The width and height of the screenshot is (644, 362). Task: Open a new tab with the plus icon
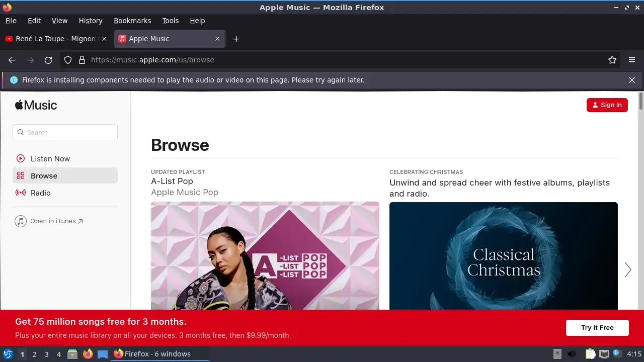point(236,39)
